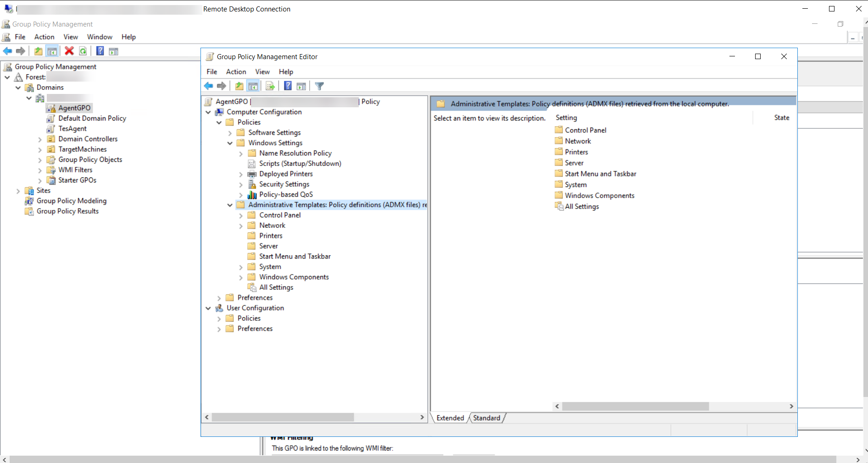Collapse the Windows Settings node
The width and height of the screenshot is (868, 463).
coord(230,143)
